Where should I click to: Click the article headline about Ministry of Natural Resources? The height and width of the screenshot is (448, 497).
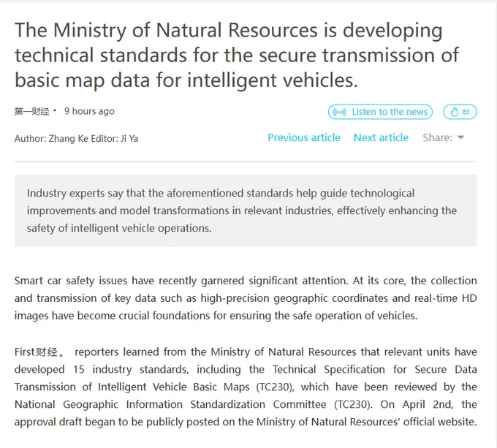(237, 55)
